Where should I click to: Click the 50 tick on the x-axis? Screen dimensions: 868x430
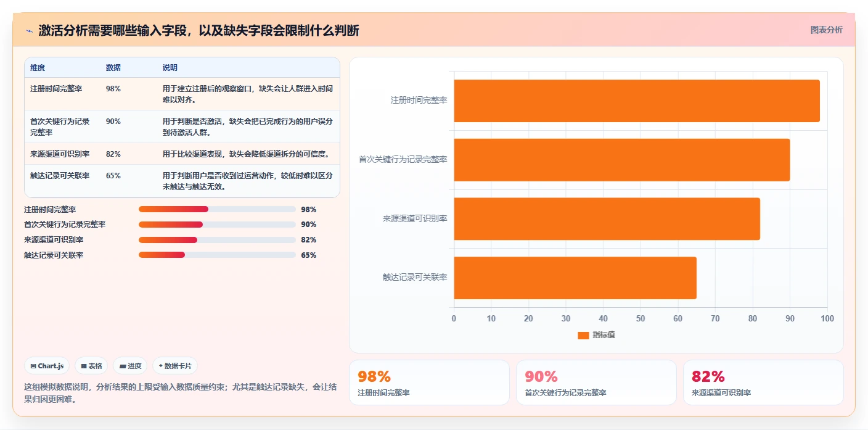pyautogui.click(x=641, y=318)
